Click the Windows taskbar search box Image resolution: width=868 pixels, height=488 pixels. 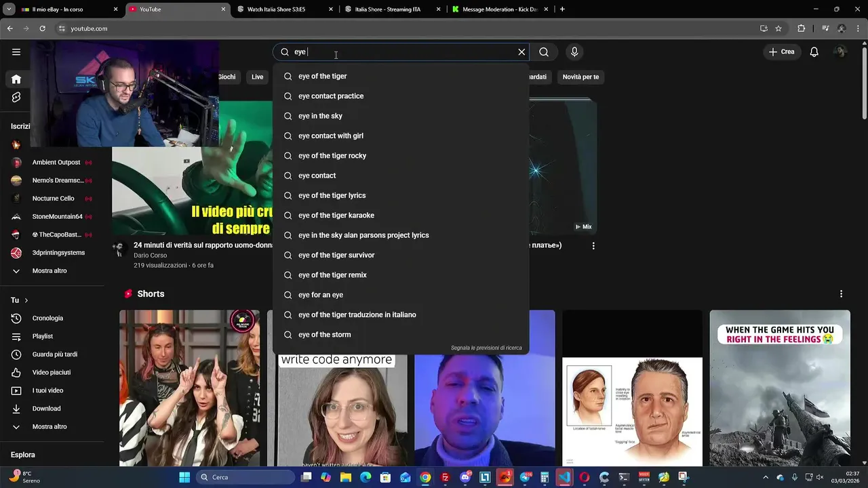tap(246, 477)
